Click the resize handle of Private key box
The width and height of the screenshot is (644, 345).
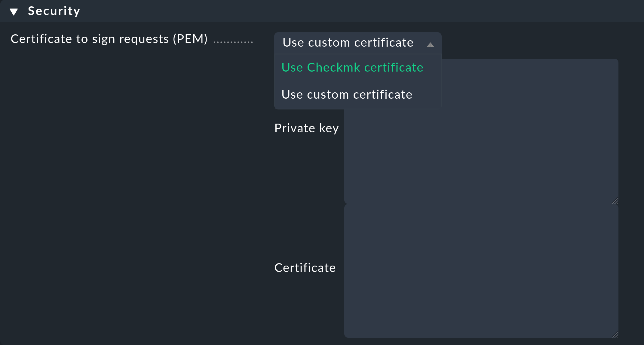pyautogui.click(x=615, y=201)
